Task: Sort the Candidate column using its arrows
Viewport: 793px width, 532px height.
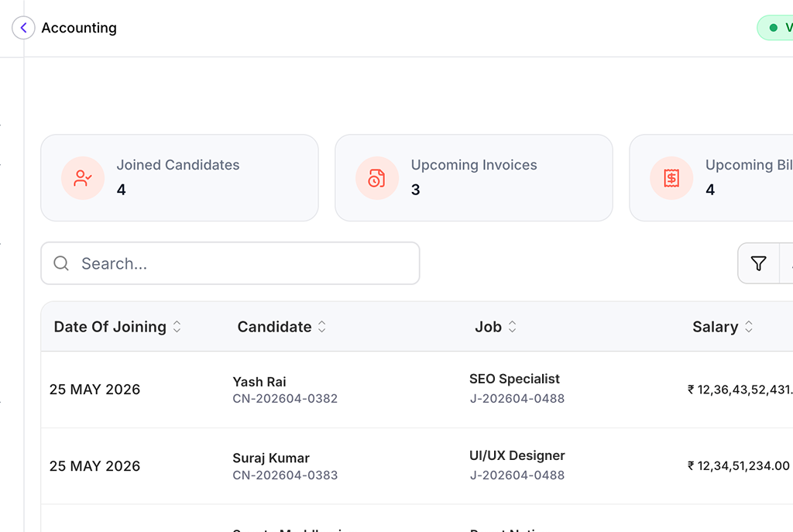Action: point(322,327)
